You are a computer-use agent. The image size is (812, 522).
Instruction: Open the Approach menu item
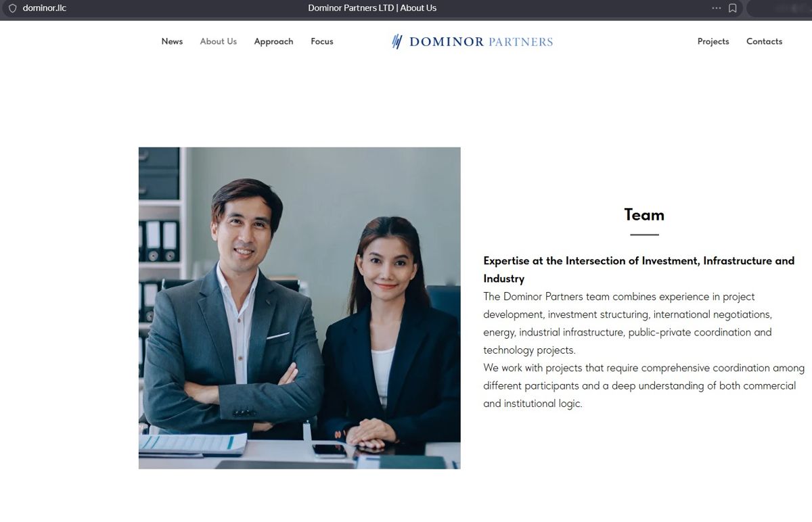pos(273,41)
